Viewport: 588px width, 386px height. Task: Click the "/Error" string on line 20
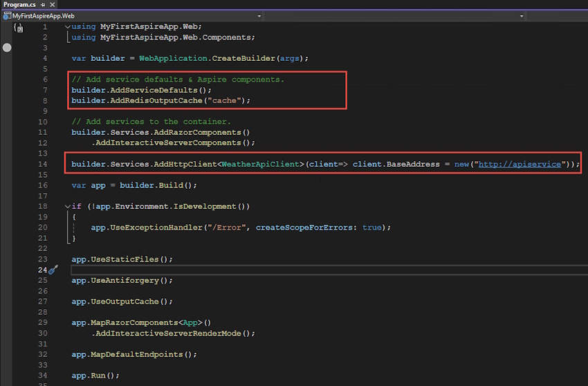pyautogui.click(x=227, y=228)
